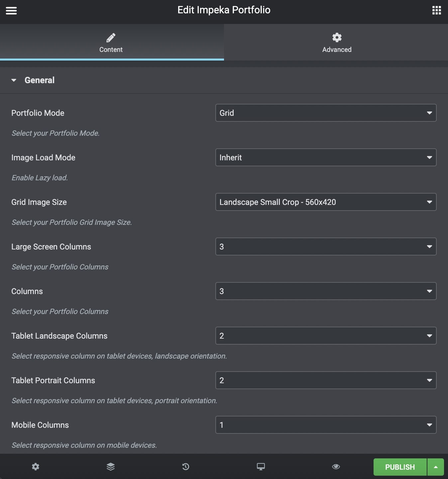
Task: Open the Navigator layers icon
Action: pos(111,467)
